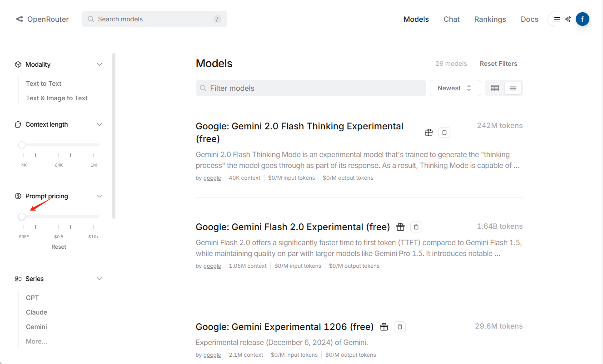Open Gemini 2.0 Flash Thinking Experimental title
Screen dimensions: 603x364
[x=299, y=133]
